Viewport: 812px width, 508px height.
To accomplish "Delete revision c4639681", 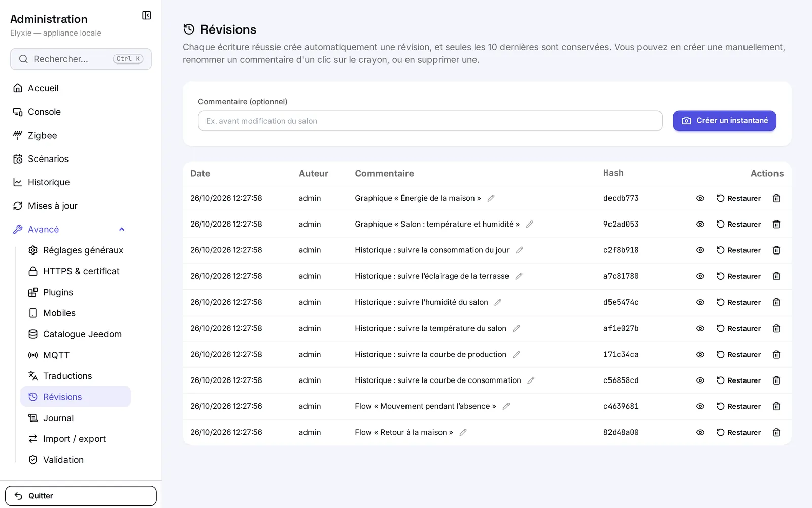I will click(776, 406).
